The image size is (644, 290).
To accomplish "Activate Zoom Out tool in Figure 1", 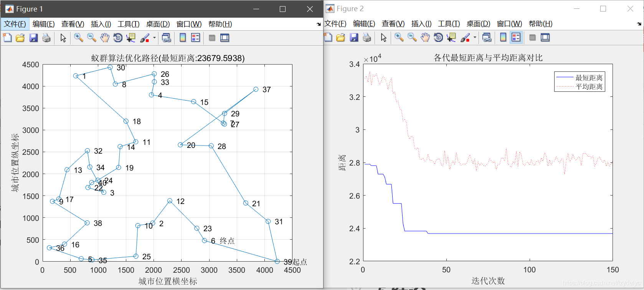I will click(x=92, y=38).
